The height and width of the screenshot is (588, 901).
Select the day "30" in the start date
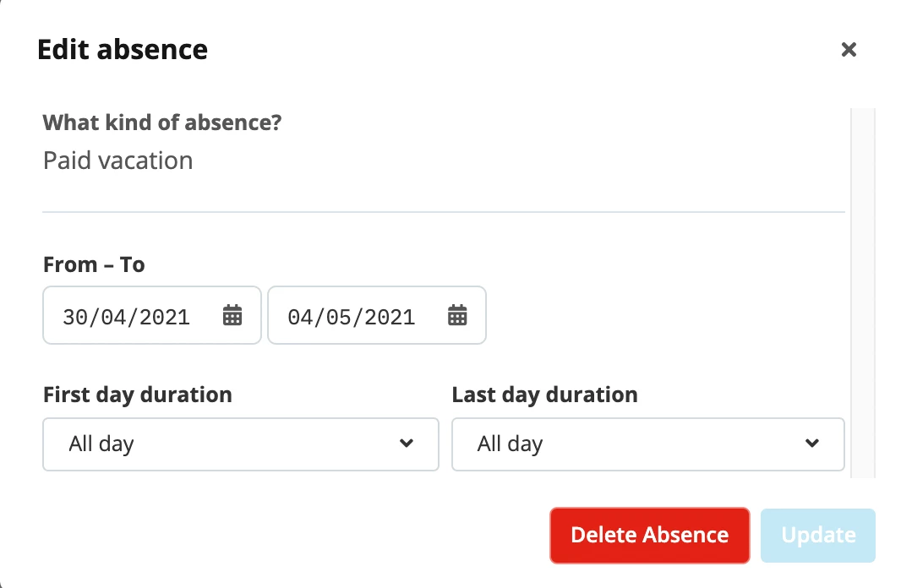(x=74, y=318)
